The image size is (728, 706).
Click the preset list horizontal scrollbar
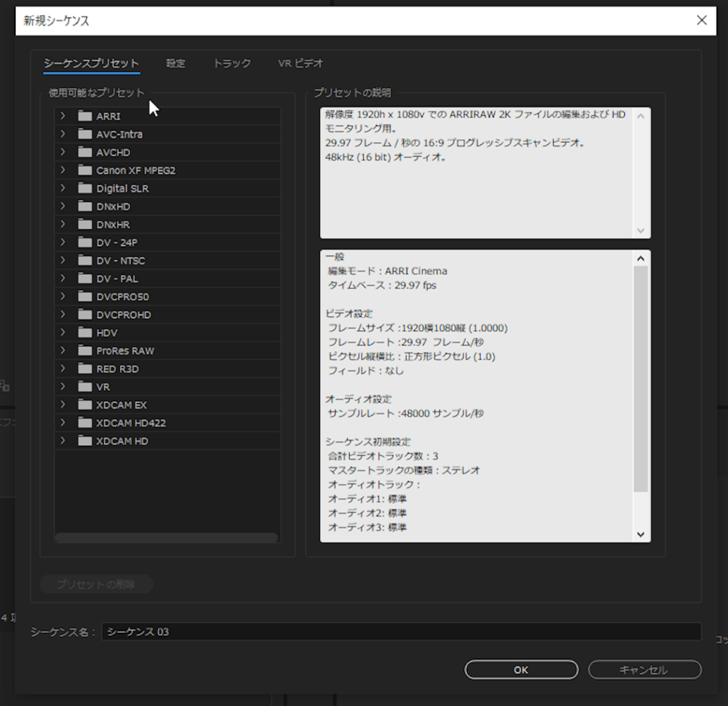166,537
